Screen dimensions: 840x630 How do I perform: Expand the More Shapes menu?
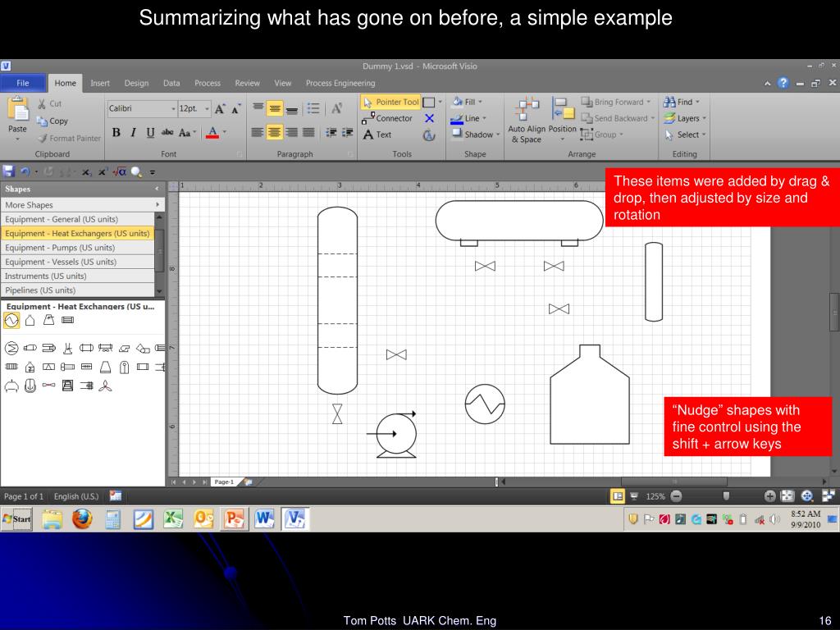click(83, 204)
